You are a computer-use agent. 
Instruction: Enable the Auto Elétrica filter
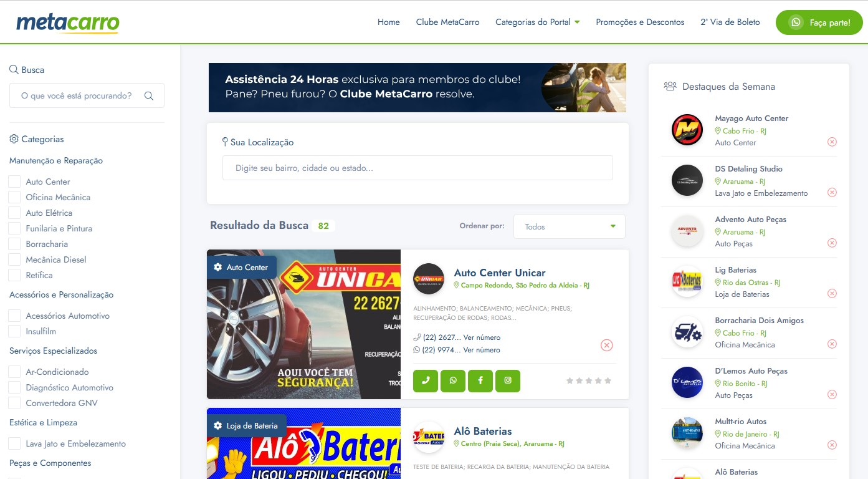[14, 213]
